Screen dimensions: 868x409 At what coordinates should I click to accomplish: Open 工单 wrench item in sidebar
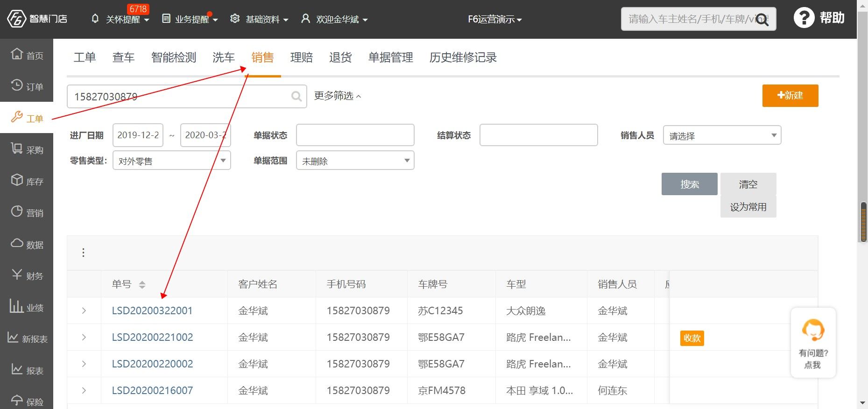(27, 118)
